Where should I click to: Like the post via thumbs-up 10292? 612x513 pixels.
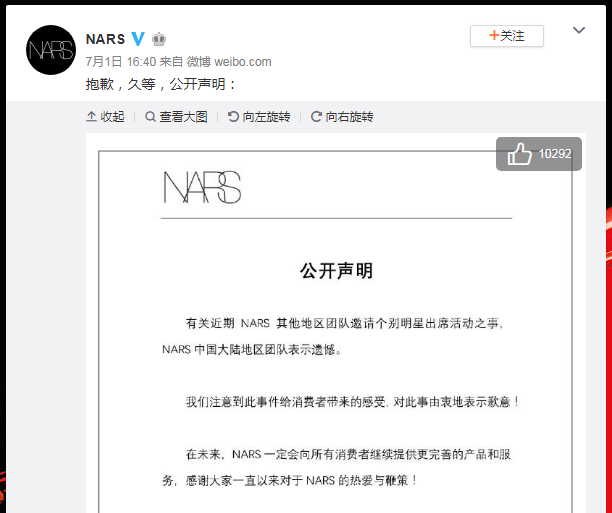pos(539,154)
